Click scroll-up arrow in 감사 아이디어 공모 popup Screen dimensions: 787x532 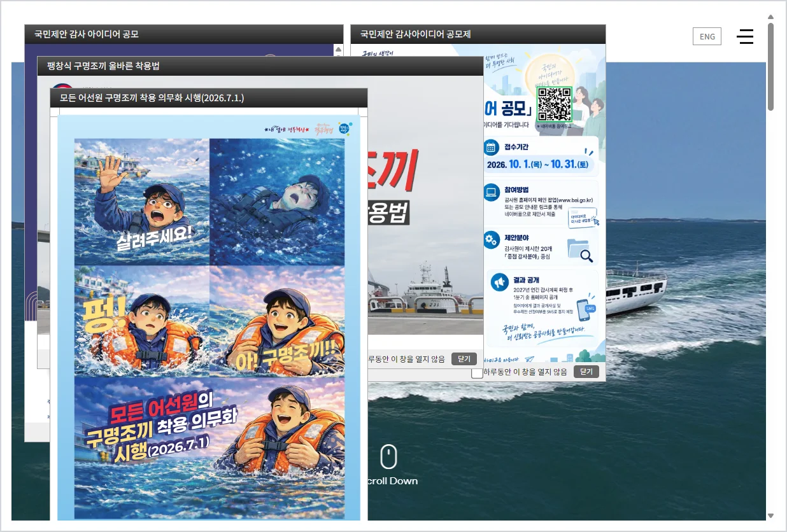coord(338,48)
